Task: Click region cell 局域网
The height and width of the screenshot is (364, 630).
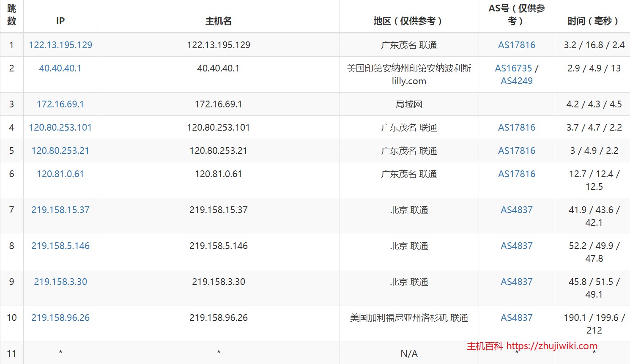Action: [x=409, y=104]
